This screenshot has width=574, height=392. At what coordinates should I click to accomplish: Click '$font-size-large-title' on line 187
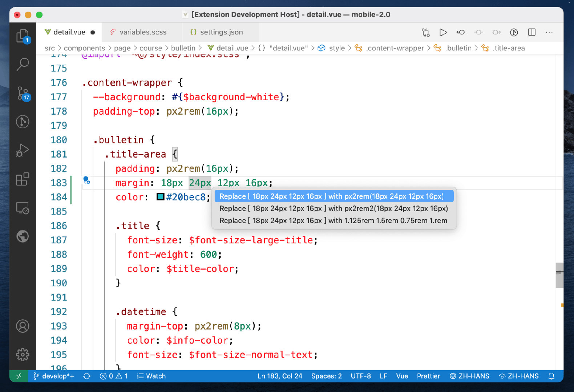(251, 240)
